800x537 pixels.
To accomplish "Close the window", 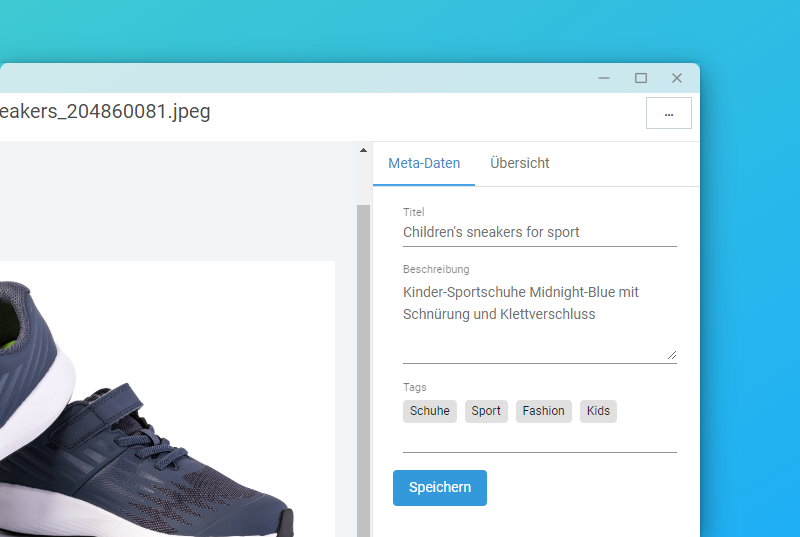I will click(677, 78).
